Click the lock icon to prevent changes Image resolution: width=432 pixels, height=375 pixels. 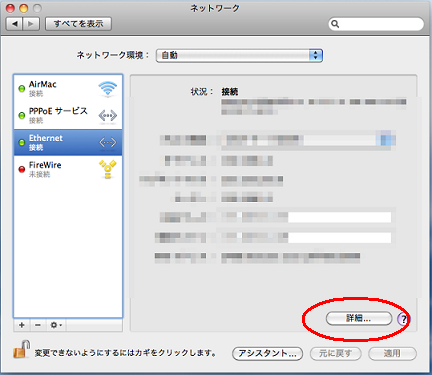22,349
